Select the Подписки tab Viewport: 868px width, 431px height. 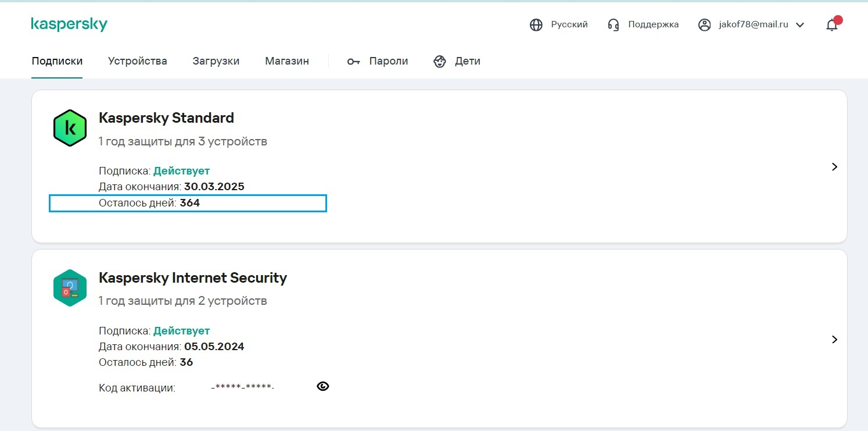[x=57, y=61]
